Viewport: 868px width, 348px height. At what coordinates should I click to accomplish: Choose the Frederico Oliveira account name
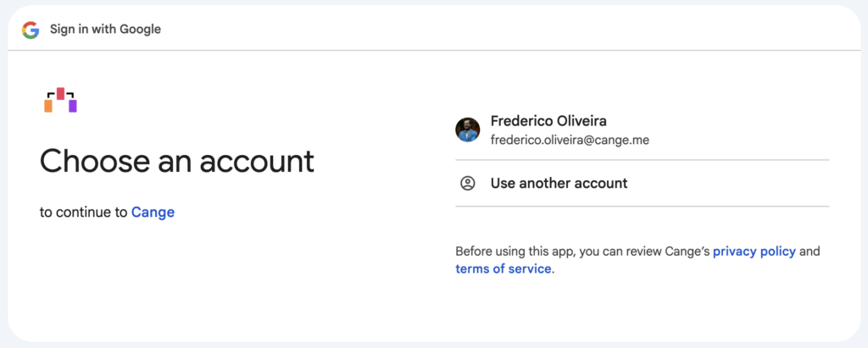click(548, 121)
